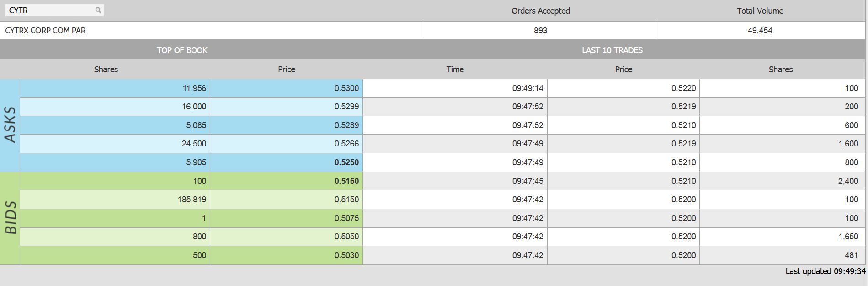Click the CYTRX CORP COM PAR name

click(45, 31)
